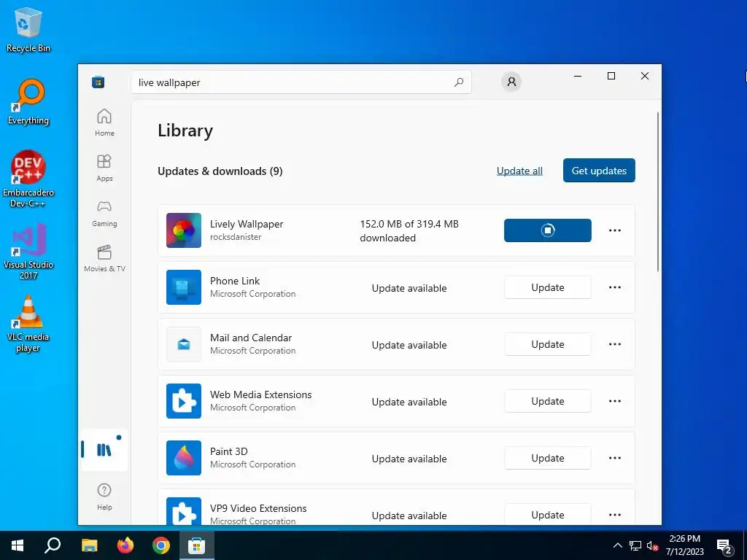Screen dimensions: 747x560
Task: Show hidden system tray icons
Action: [617, 545]
